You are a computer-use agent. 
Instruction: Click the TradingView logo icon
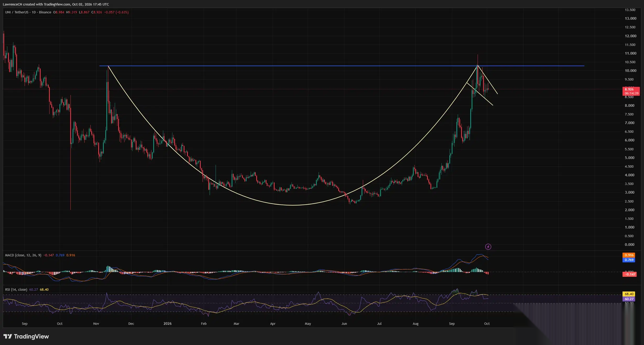pos(8,336)
